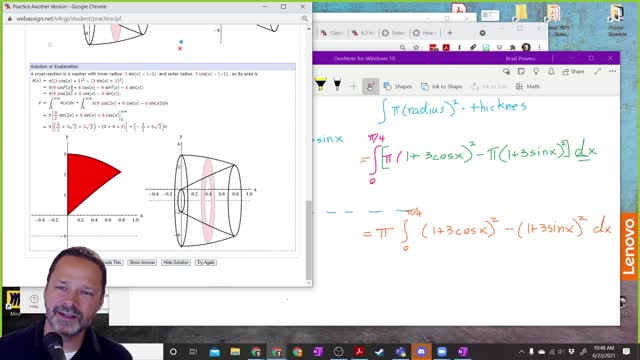Open Zoom from the taskbar
The image size is (640, 360).
click(442, 351)
